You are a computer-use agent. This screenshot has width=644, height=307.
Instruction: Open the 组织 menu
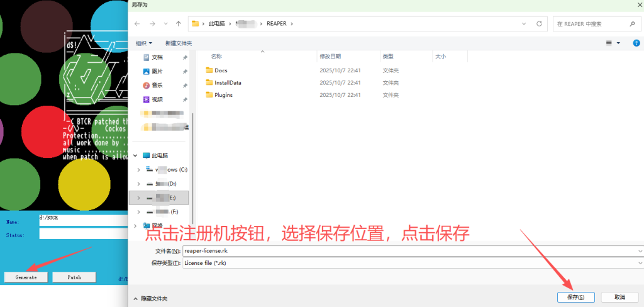click(x=144, y=43)
